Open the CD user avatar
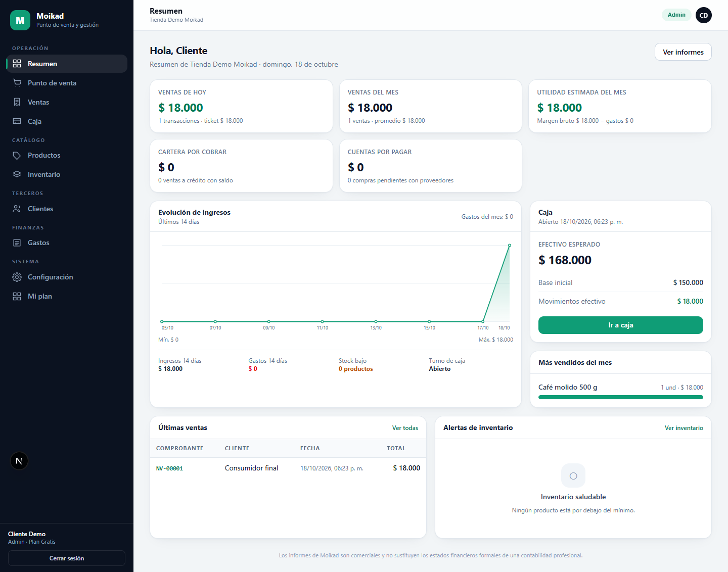Viewport: 728px width, 572px height. click(703, 15)
